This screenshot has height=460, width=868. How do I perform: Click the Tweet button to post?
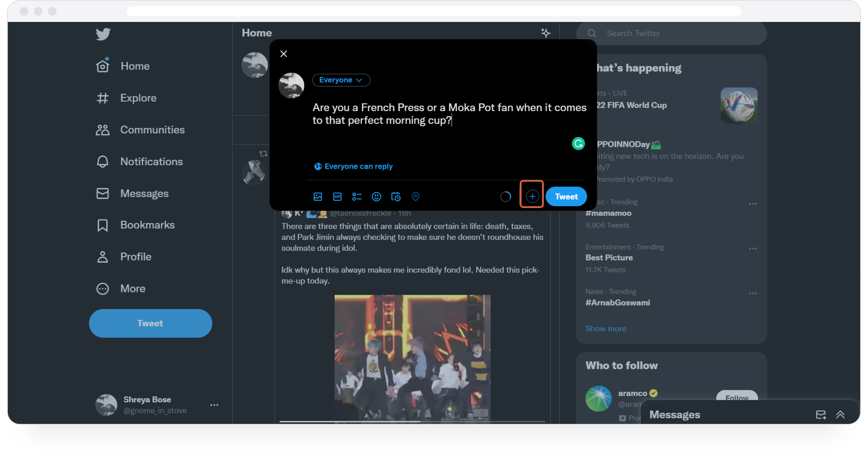pos(566,196)
